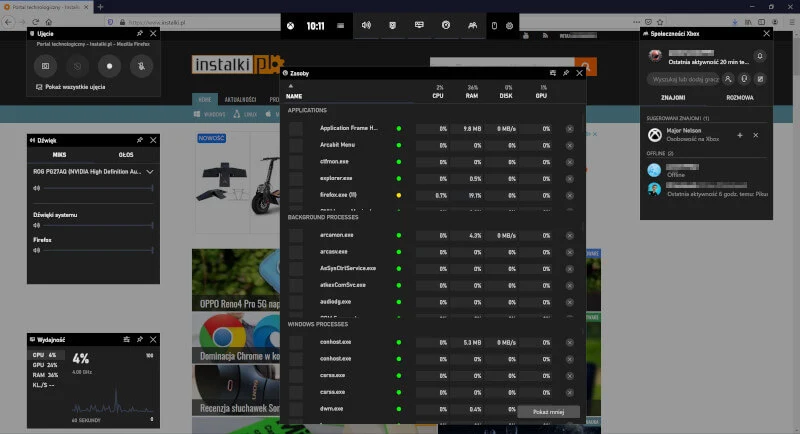The height and width of the screenshot is (434, 800).
Task: Select the atkexComSvc.exe row
Action: (432, 286)
